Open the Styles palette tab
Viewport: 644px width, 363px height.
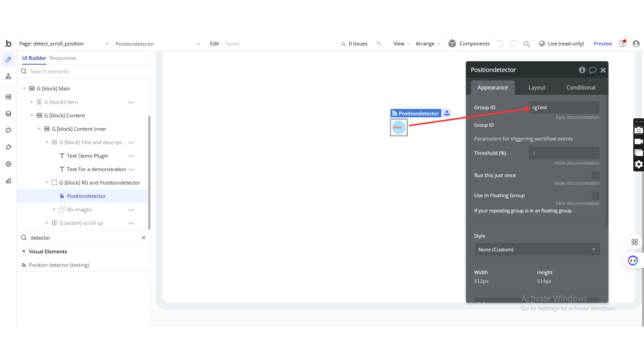[x=8, y=130]
